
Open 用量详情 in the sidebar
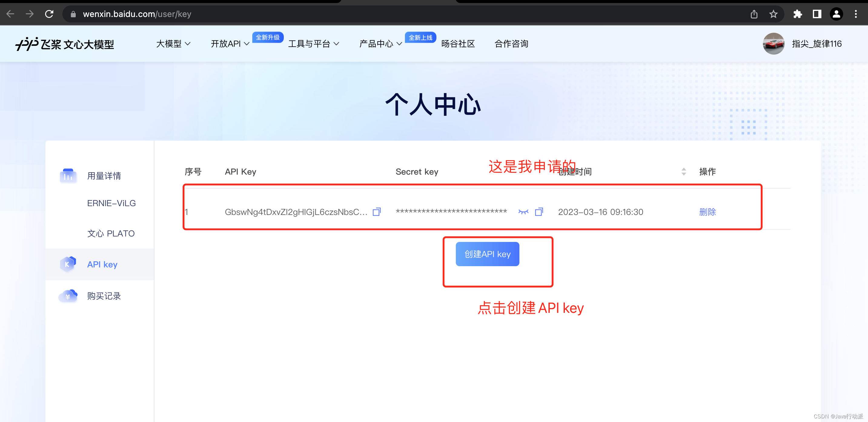(x=104, y=176)
